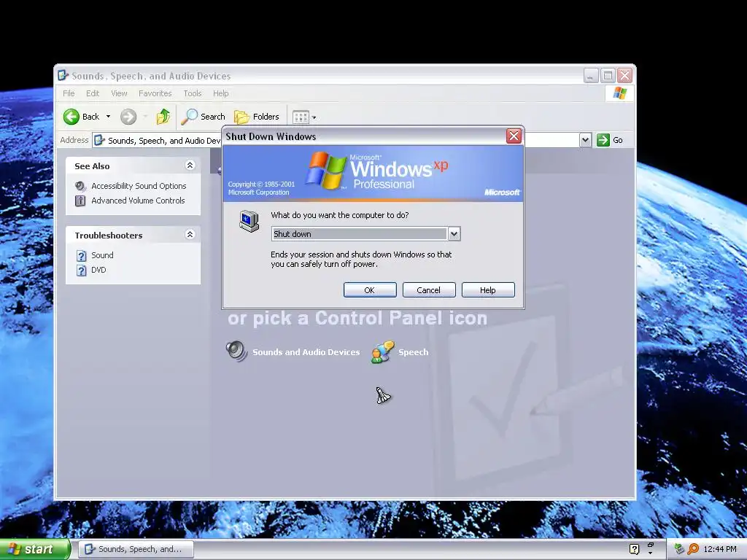747x560 pixels.
Task: Click the grey Forward arrow icon
Action: coord(128,117)
